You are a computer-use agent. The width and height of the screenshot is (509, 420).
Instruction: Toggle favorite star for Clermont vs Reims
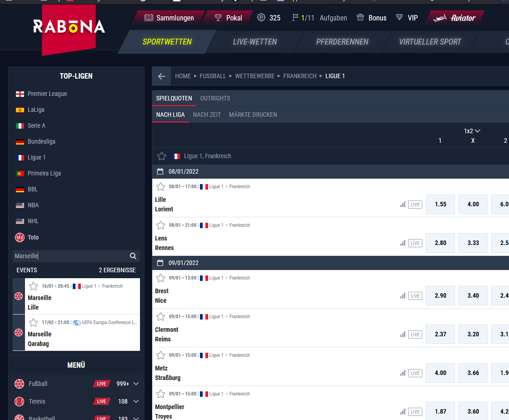tap(161, 316)
